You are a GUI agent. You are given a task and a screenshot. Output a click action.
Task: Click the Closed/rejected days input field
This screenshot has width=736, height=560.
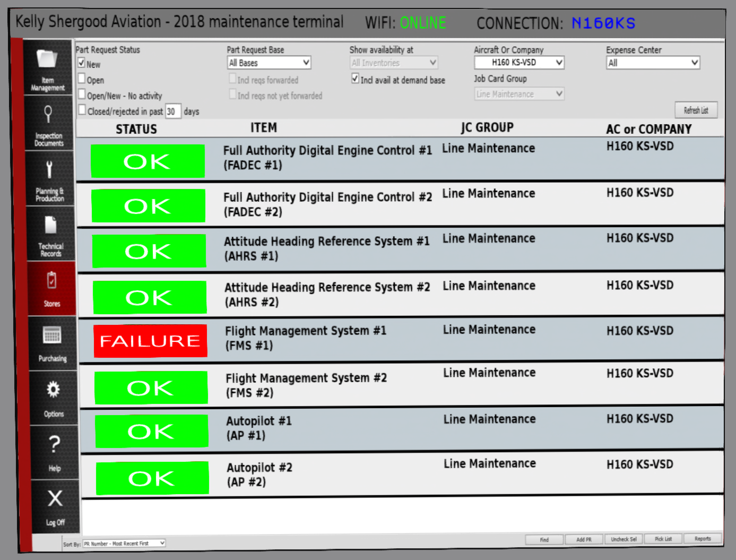pos(173,111)
